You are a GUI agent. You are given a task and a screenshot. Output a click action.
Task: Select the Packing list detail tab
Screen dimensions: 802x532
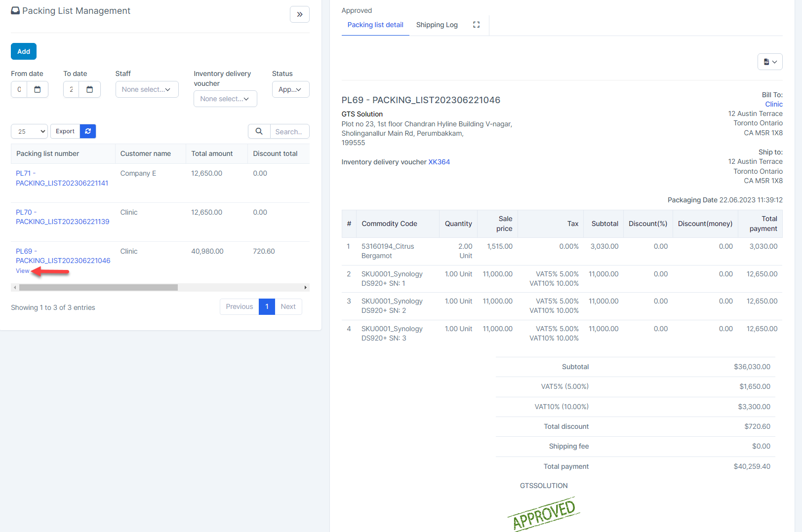pos(375,25)
